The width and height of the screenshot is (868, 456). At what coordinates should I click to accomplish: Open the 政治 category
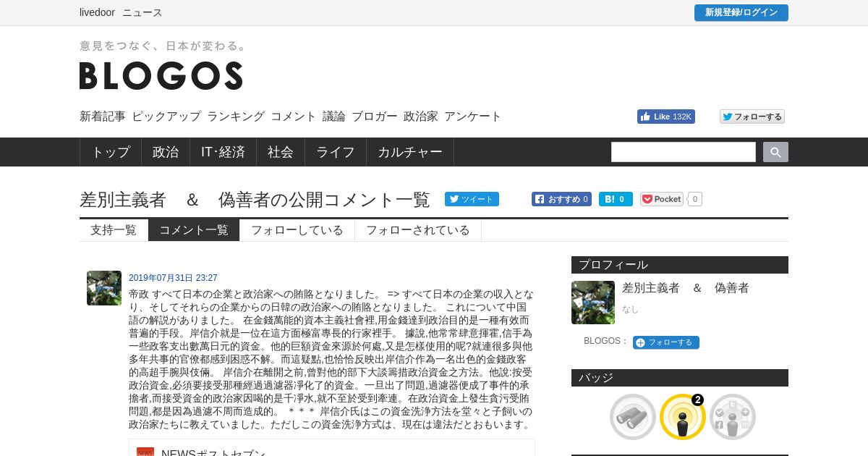tap(166, 152)
